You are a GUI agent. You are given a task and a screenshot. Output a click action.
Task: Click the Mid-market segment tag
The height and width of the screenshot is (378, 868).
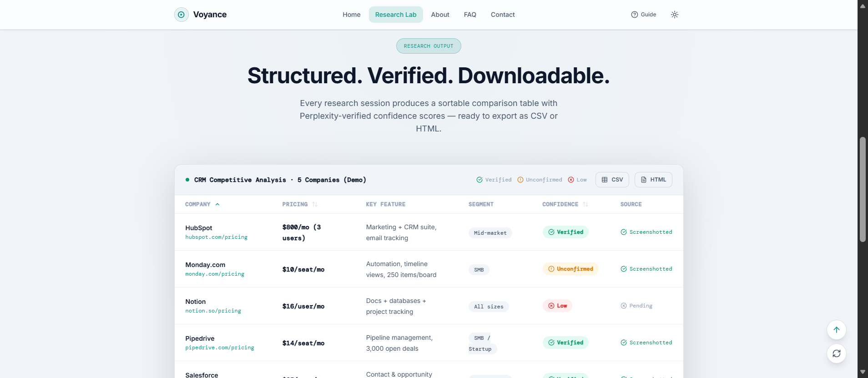(x=490, y=233)
